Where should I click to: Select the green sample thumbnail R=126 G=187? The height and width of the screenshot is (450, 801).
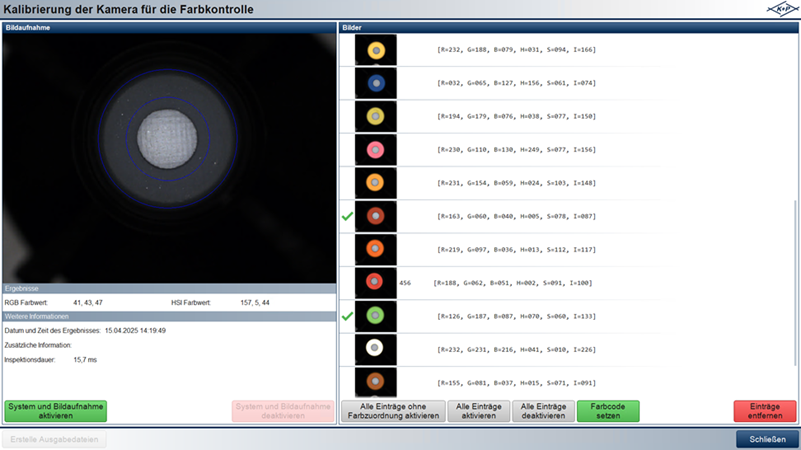[375, 316]
